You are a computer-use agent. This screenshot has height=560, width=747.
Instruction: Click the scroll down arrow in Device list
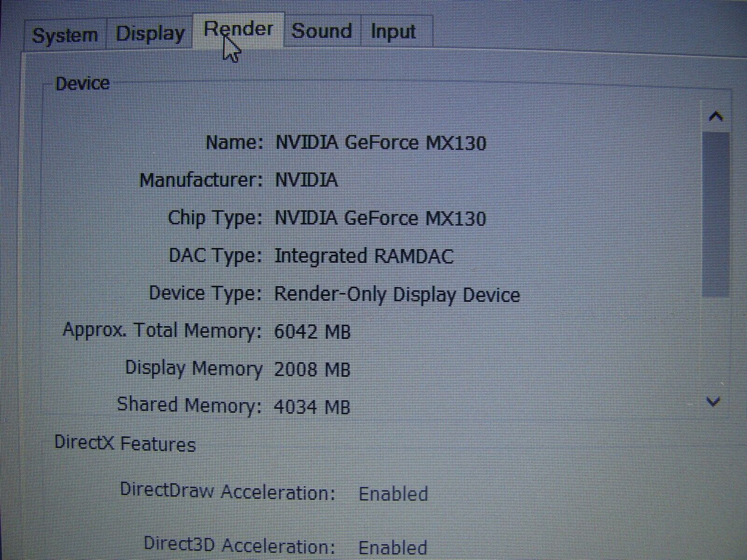[x=713, y=401]
